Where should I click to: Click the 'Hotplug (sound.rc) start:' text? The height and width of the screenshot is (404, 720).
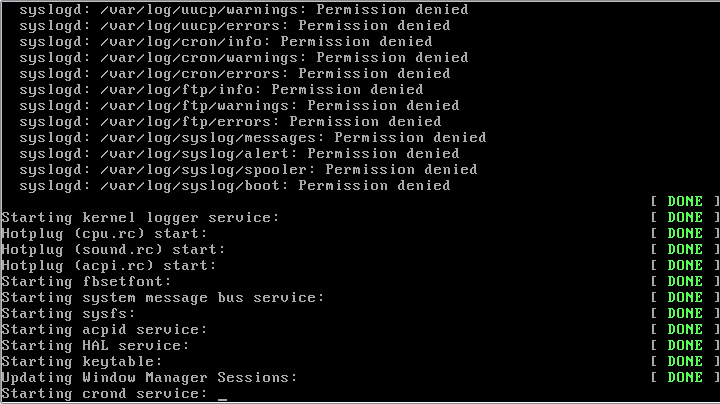pos(113,249)
